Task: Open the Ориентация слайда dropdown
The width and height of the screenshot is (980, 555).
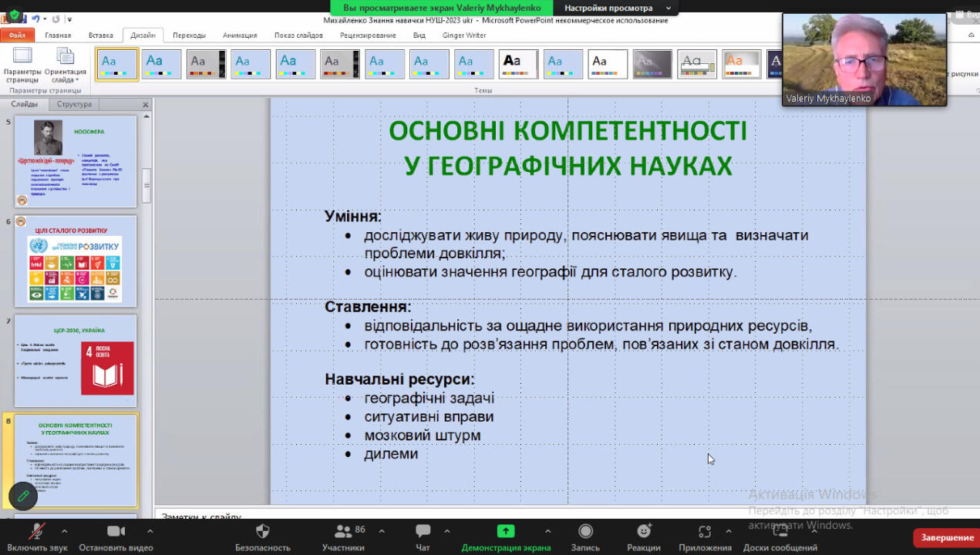Action: coord(66,65)
